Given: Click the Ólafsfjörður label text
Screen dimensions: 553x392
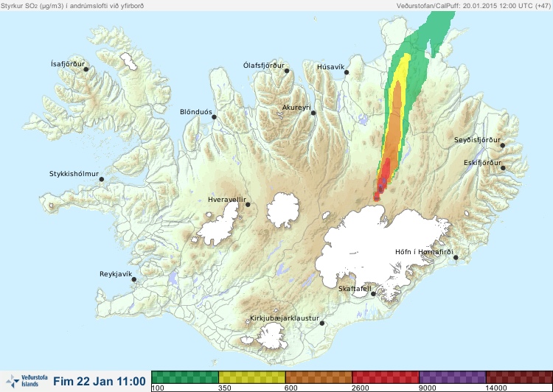Looking at the screenshot, I should pos(264,66).
